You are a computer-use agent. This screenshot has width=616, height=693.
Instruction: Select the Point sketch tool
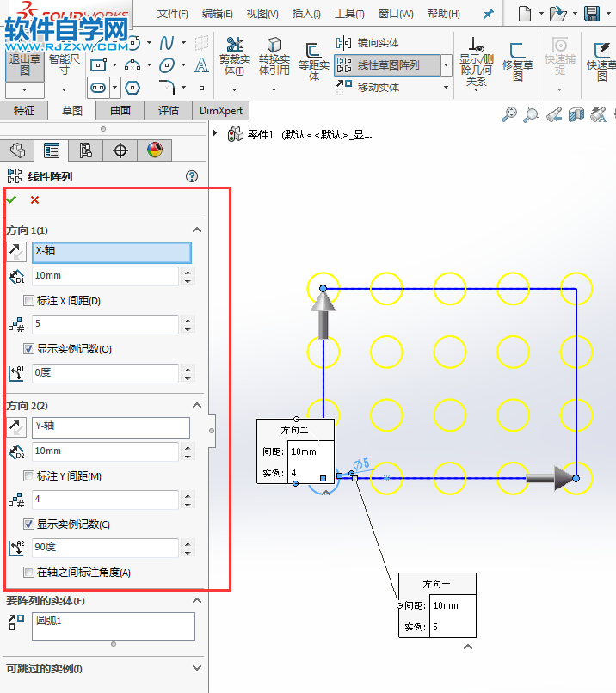pyautogui.click(x=201, y=88)
